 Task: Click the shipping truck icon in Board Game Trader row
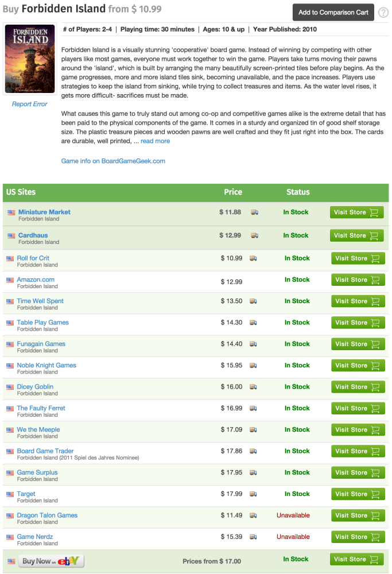coord(253,451)
